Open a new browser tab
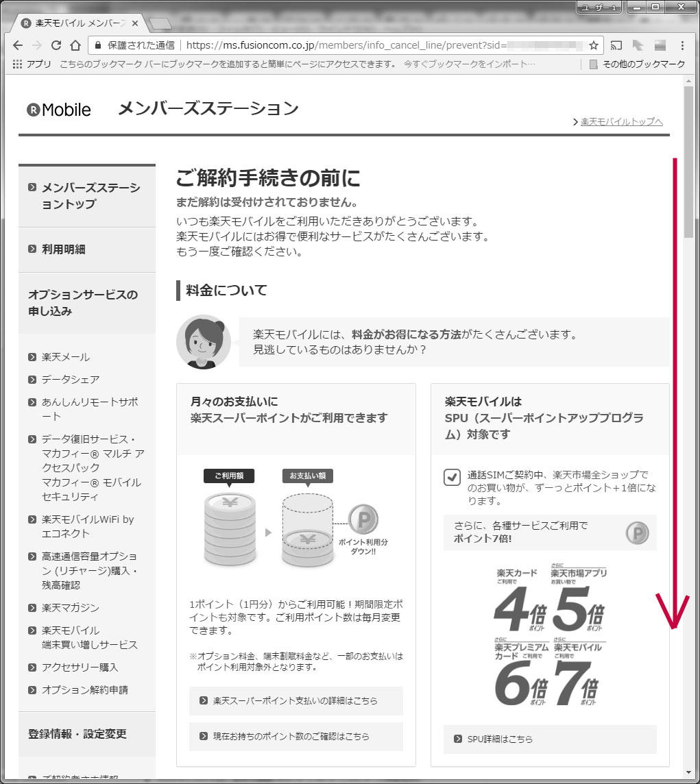700x784 pixels. (x=160, y=24)
